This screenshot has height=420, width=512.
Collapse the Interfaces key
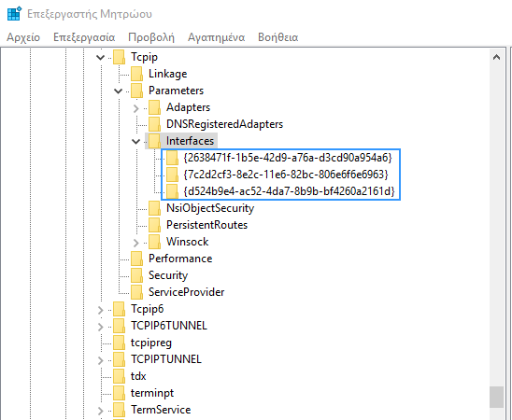click(135, 142)
